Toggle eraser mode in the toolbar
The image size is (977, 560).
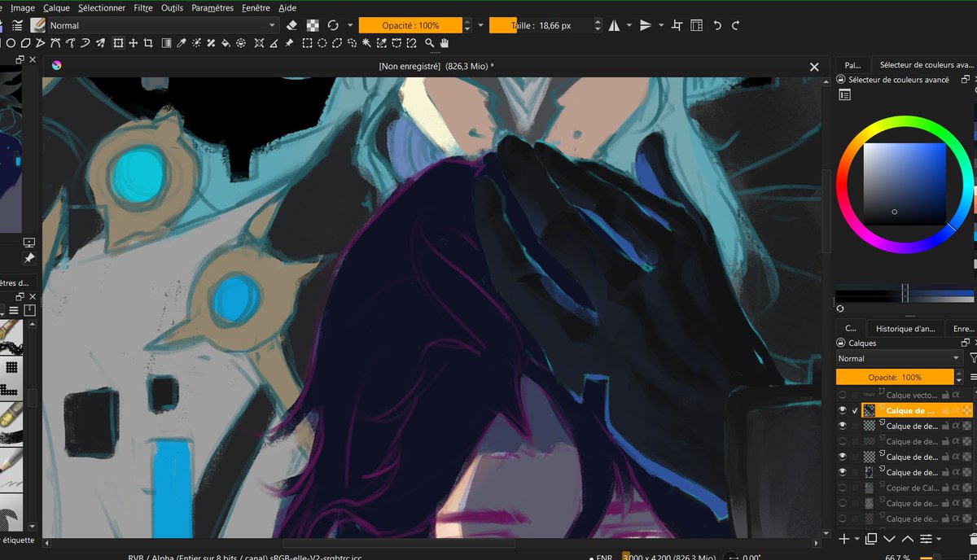tap(292, 25)
